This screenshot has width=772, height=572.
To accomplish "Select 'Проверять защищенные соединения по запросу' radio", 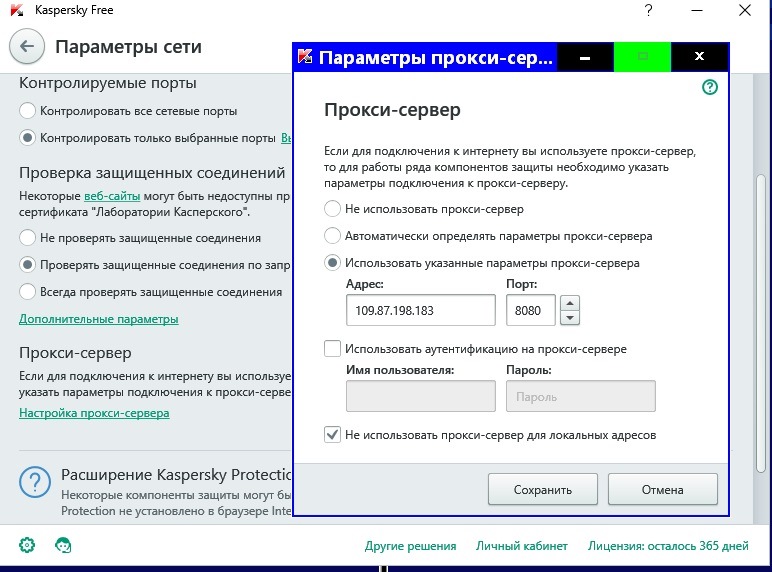I will (x=28, y=265).
